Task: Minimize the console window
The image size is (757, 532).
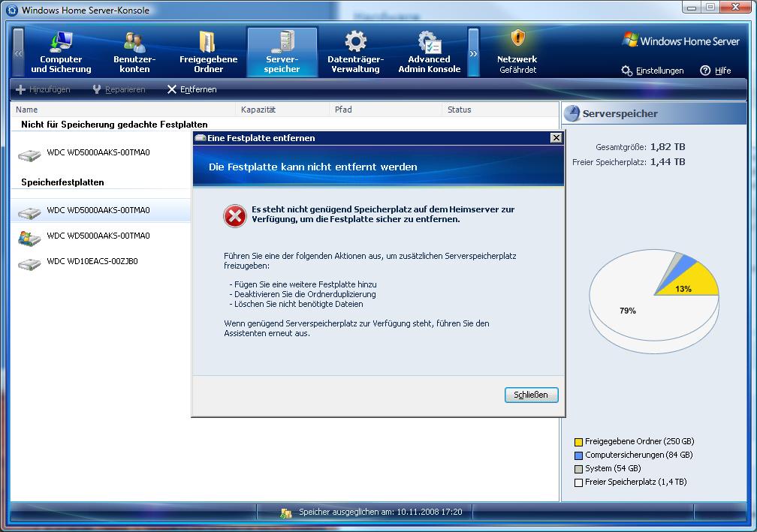Action: [x=692, y=8]
